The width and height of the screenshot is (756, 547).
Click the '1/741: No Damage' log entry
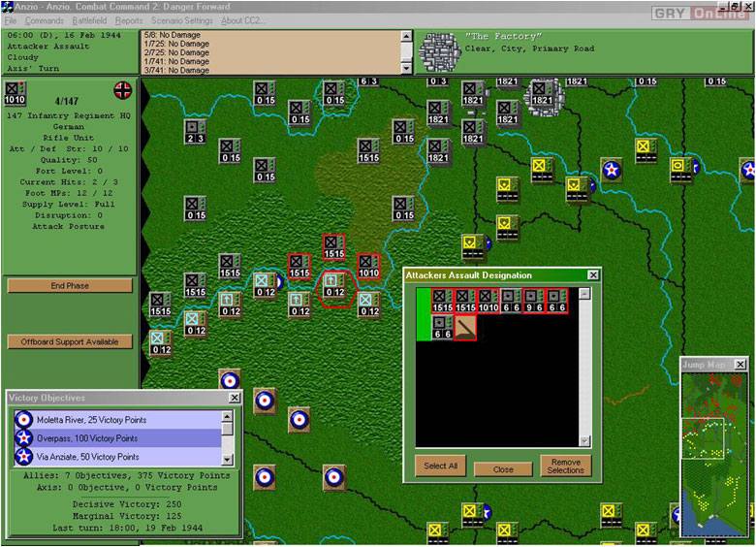tap(176, 61)
